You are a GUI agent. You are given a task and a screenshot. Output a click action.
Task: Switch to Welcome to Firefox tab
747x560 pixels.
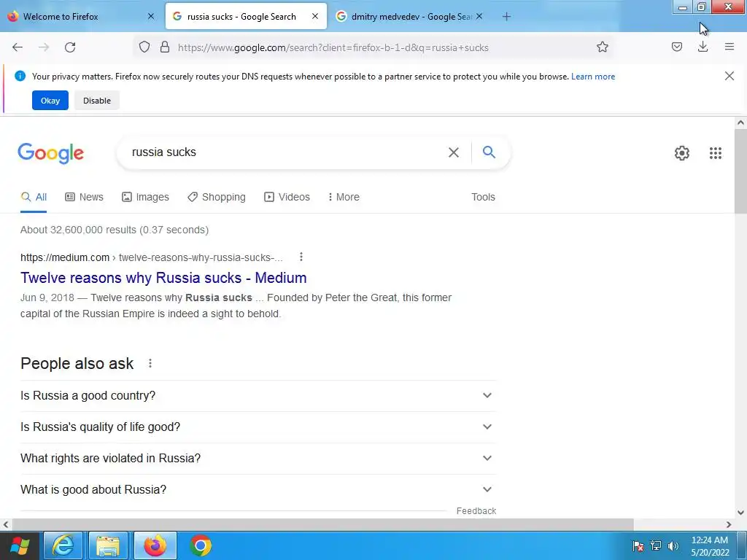click(81, 16)
